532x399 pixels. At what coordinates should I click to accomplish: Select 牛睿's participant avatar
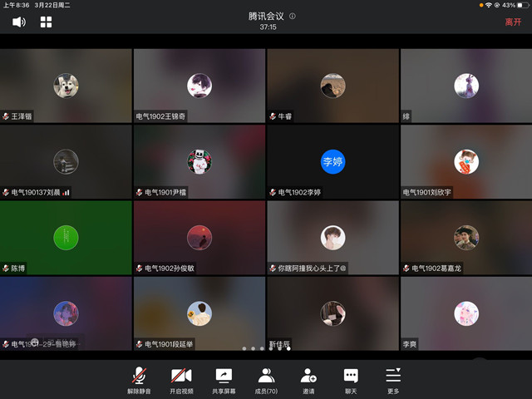coord(332,86)
